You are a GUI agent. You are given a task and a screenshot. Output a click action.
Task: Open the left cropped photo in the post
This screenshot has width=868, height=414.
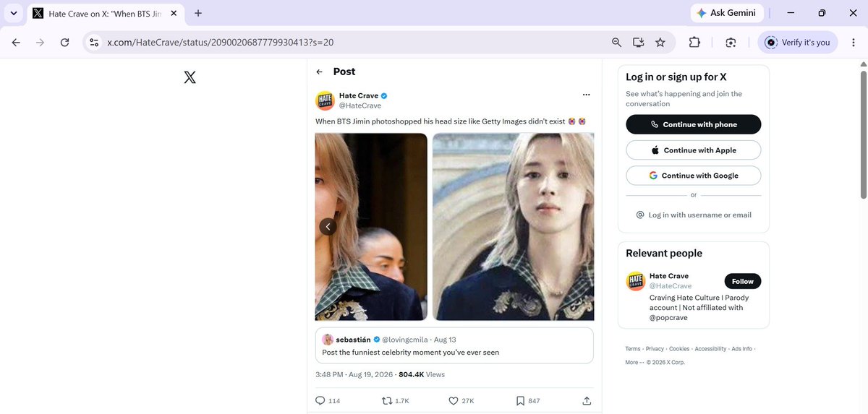click(x=371, y=227)
